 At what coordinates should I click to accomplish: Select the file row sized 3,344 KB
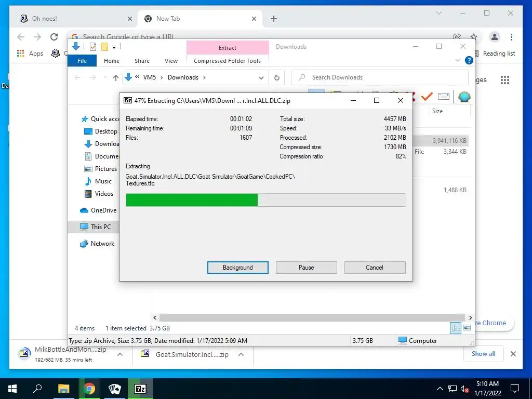[441, 152]
